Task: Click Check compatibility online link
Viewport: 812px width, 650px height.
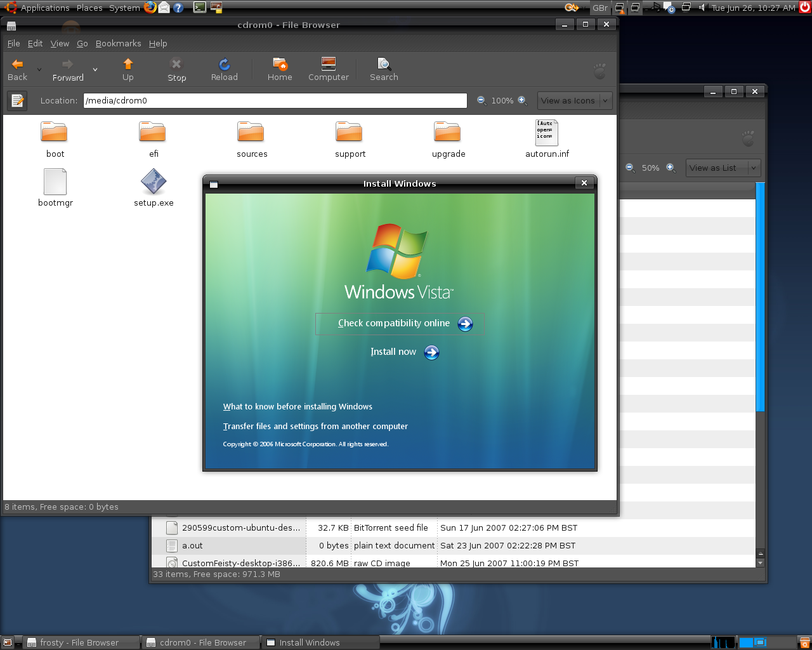Action: point(394,323)
